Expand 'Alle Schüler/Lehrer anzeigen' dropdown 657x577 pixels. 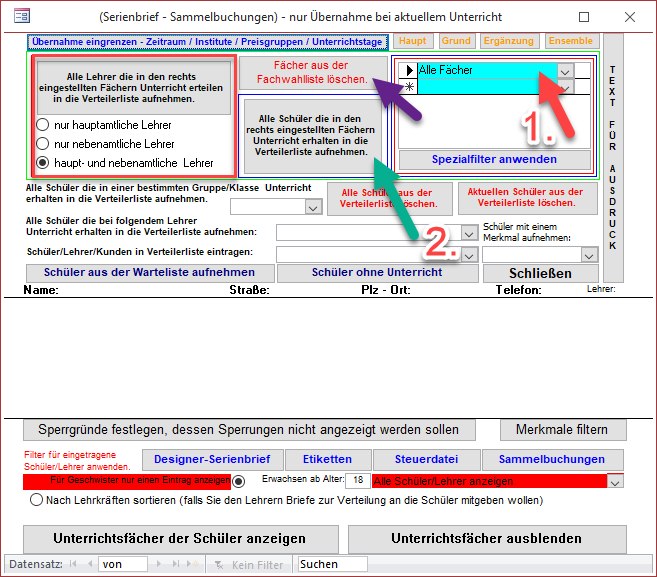pos(615,482)
